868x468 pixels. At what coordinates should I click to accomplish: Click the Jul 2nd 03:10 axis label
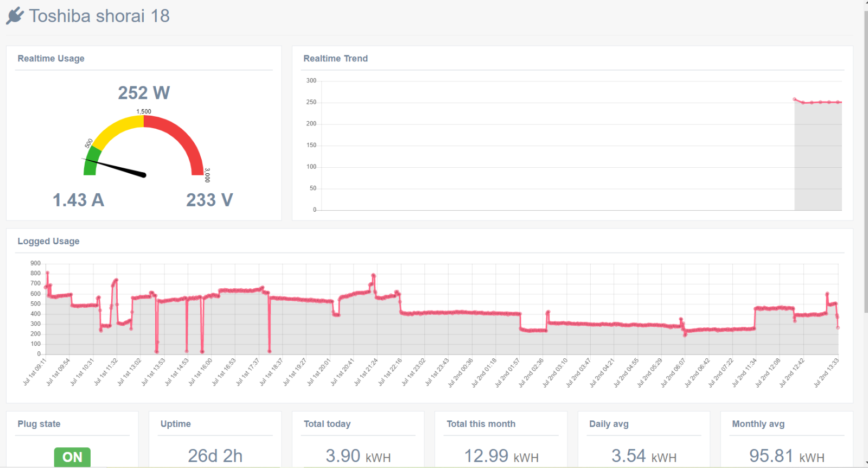click(555, 372)
